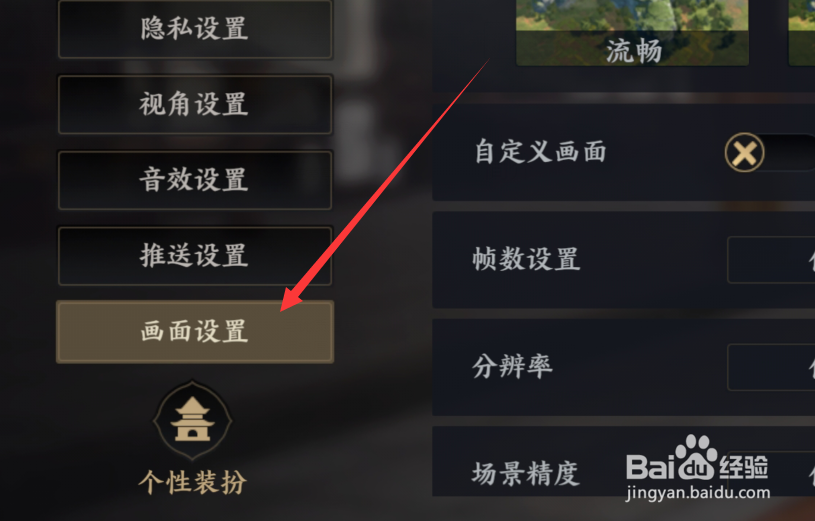The height and width of the screenshot is (521, 815).
Task: Open the 个性装扮 pagoda icon
Action: 192,420
